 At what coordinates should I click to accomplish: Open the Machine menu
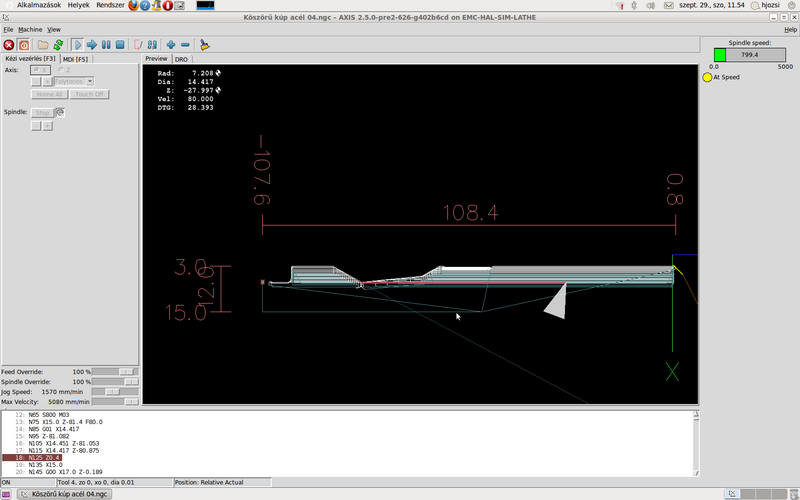[30, 30]
